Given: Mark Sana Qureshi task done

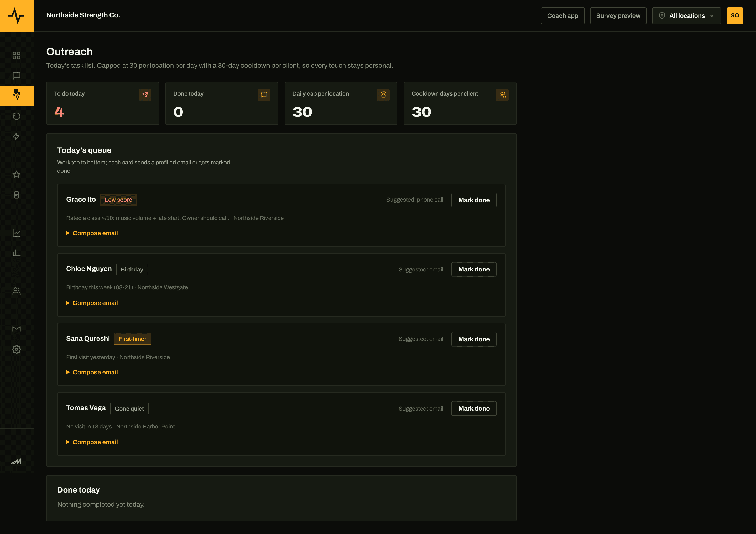Looking at the screenshot, I should point(474,339).
